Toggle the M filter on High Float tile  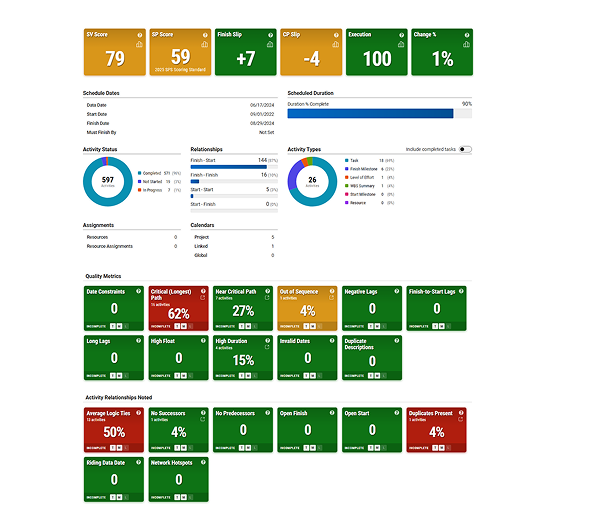tap(184, 376)
